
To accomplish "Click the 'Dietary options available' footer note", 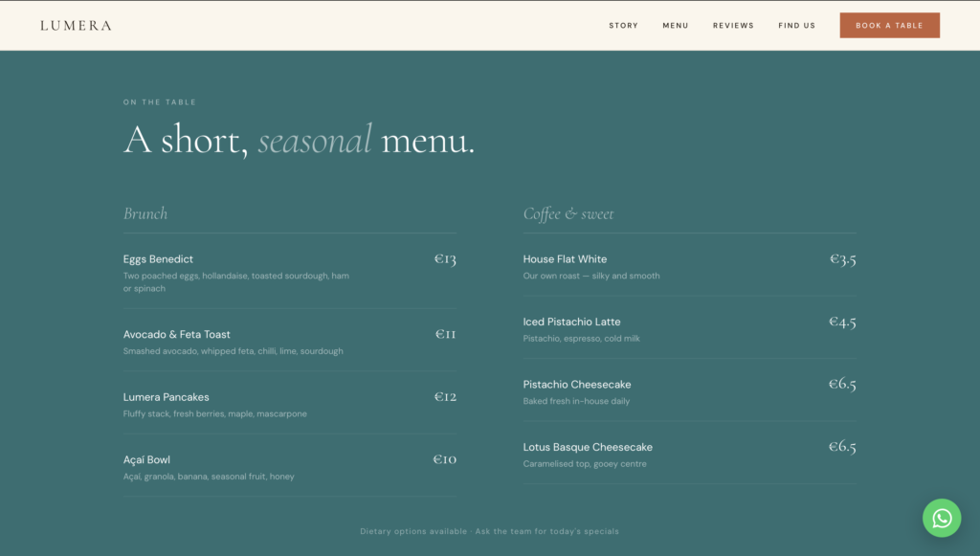I will (489, 532).
